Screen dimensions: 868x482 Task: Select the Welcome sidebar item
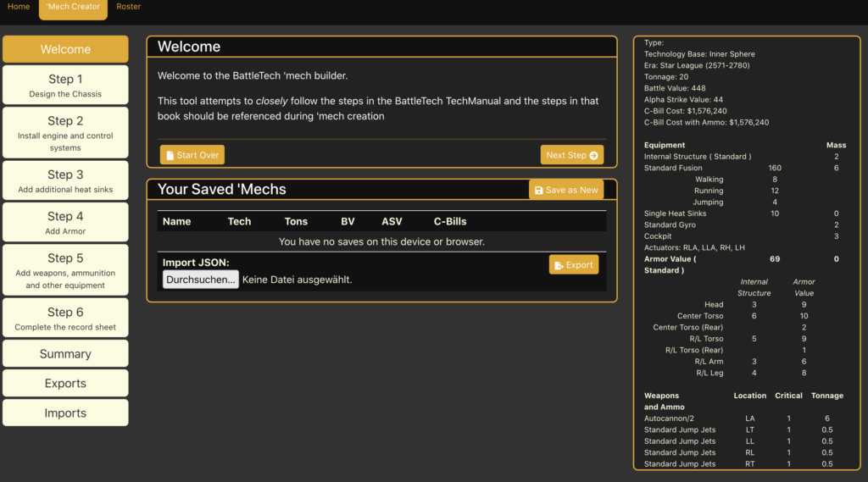click(65, 49)
